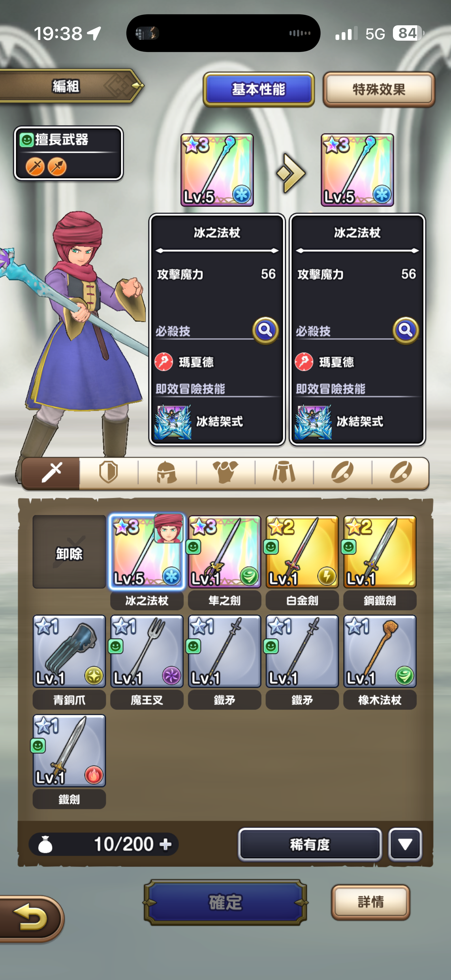
Task: Inspect the left panel's 必殺技 magnifier icon
Action: pyautogui.click(x=265, y=330)
